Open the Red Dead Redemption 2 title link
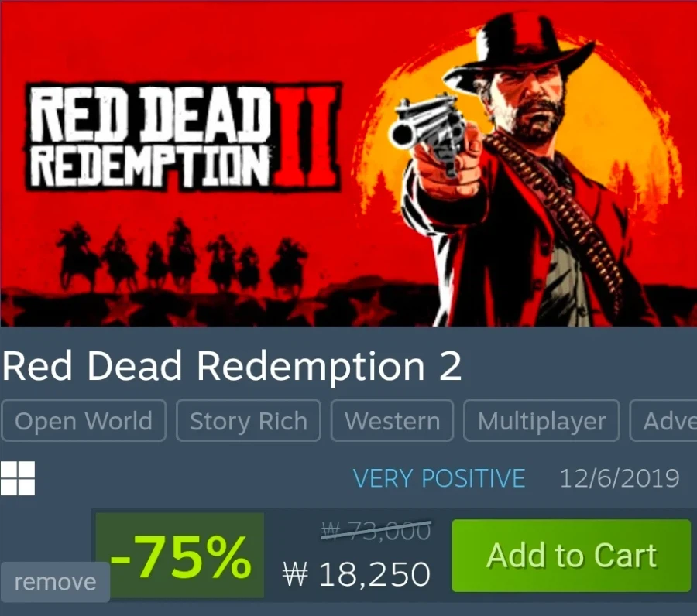Screen dimensions: 697x616 click(x=232, y=366)
